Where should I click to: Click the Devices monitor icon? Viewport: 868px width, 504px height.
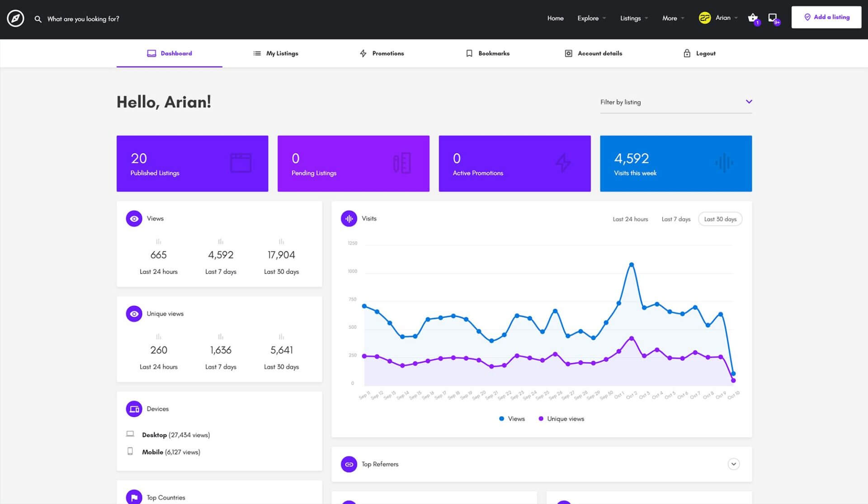(133, 409)
